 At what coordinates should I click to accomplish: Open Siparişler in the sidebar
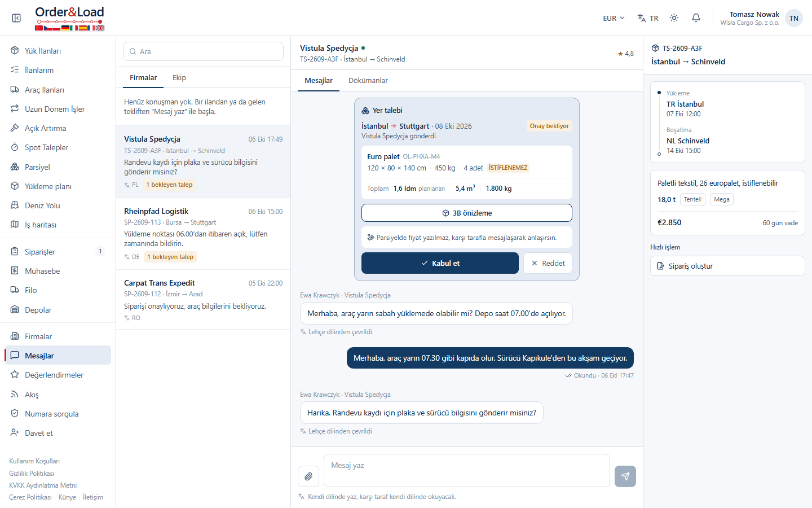[x=58, y=252]
